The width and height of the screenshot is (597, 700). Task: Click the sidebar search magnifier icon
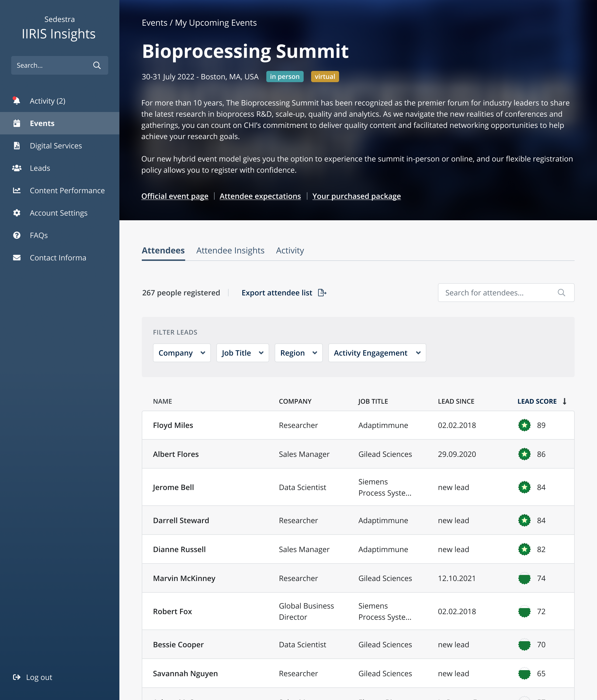(97, 65)
